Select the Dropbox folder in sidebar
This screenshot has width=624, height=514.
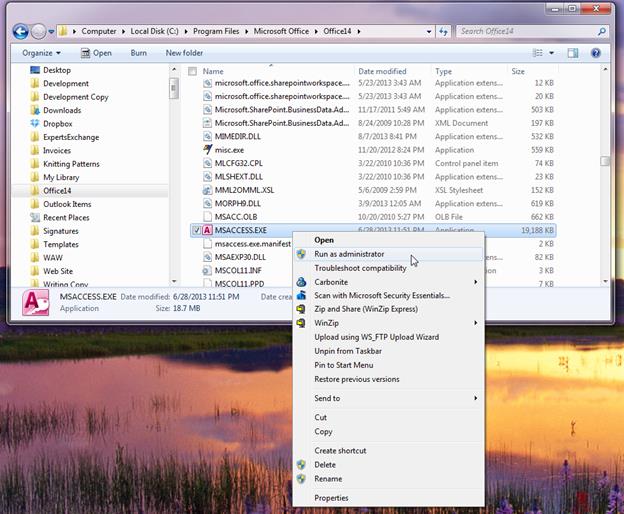coord(58,124)
